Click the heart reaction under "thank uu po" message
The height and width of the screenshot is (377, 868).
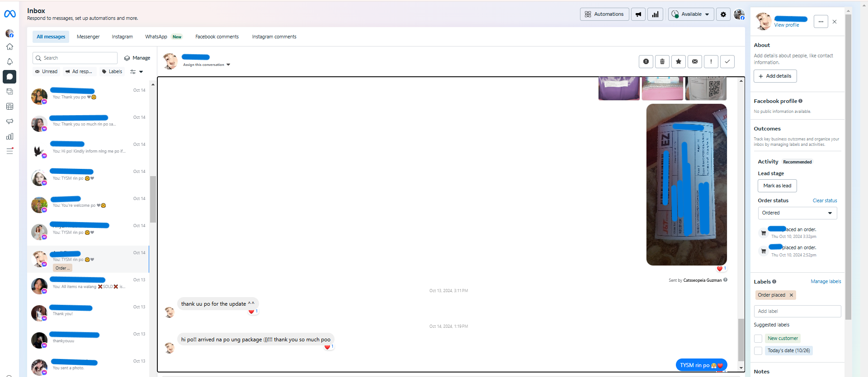tap(253, 312)
